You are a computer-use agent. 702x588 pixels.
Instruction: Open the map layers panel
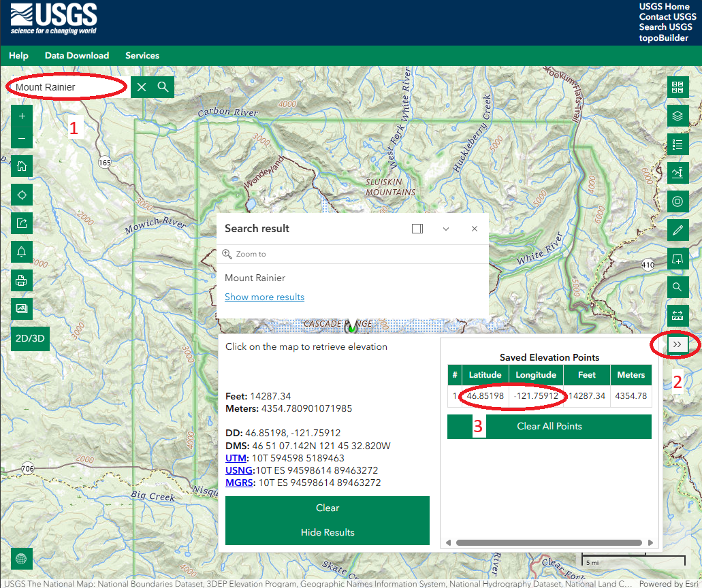tap(677, 116)
